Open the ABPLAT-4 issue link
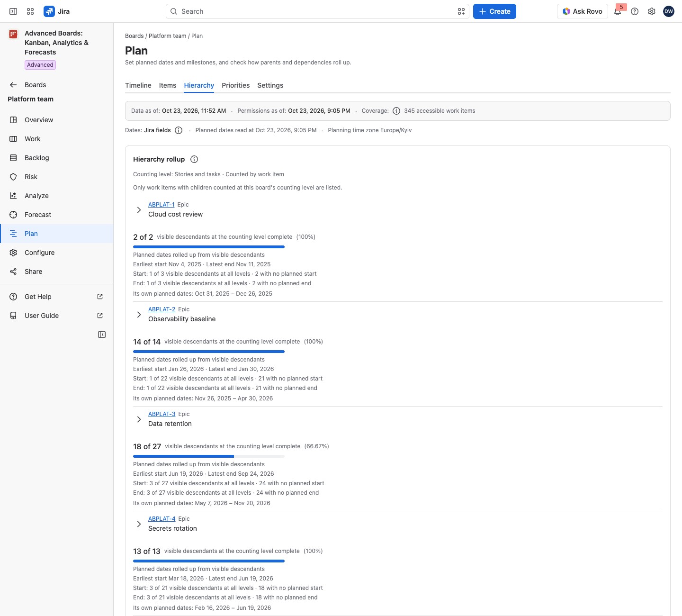 (162, 519)
